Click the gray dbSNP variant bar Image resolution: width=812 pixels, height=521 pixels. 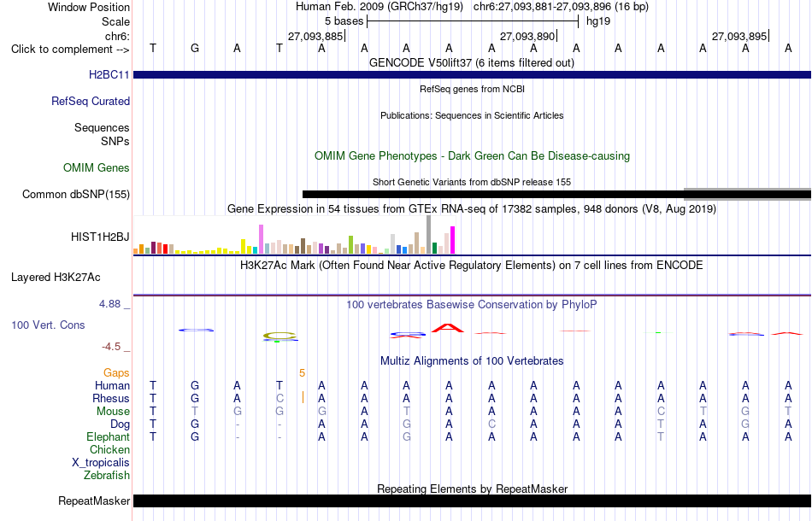click(747, 195)
